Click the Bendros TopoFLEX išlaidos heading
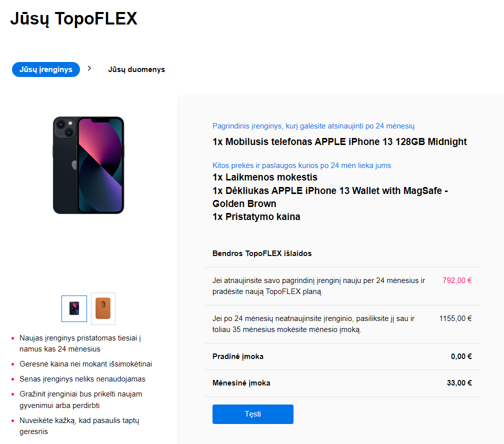Image resolution: width=504 pixels, height=444 pixels. pyautogui.click(x=262, y=253)
